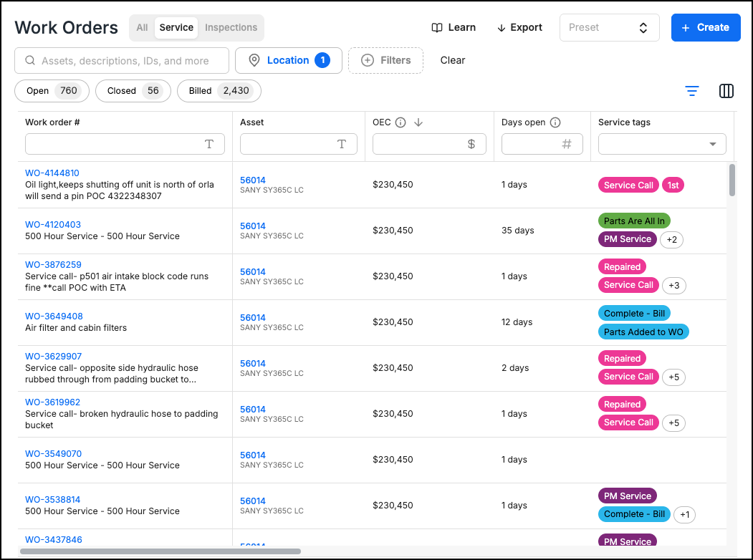Open work order WO-3619962
753x560 pixels.
point(52,402)
